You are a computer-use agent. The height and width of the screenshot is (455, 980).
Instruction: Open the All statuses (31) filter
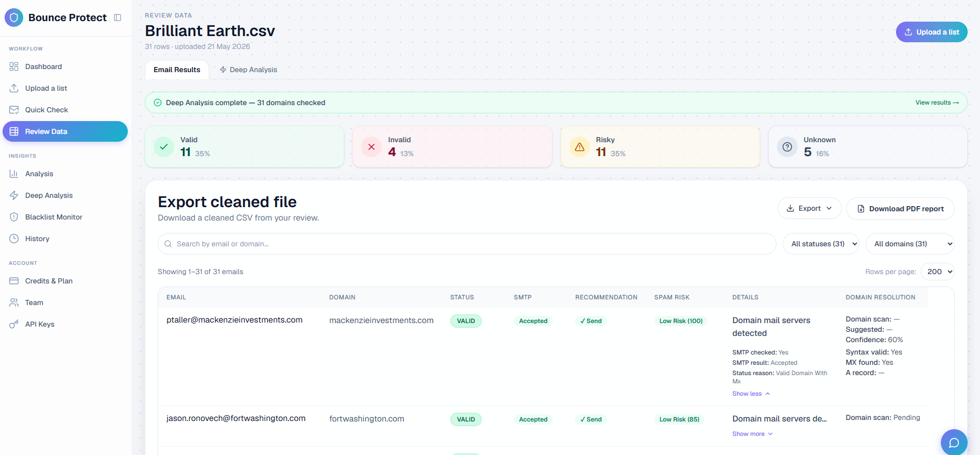point(821,244)
